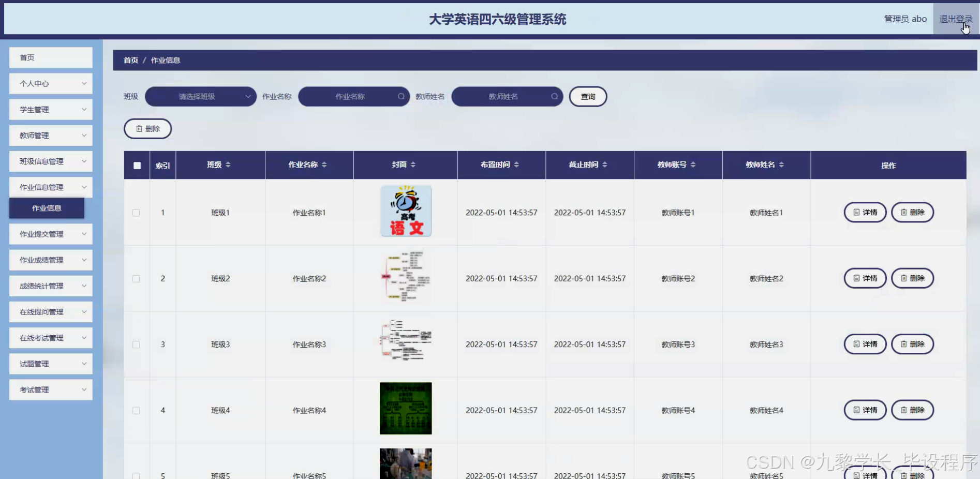
Task: Expand 在线提问管理 sidebar menu
Action: 51,311
